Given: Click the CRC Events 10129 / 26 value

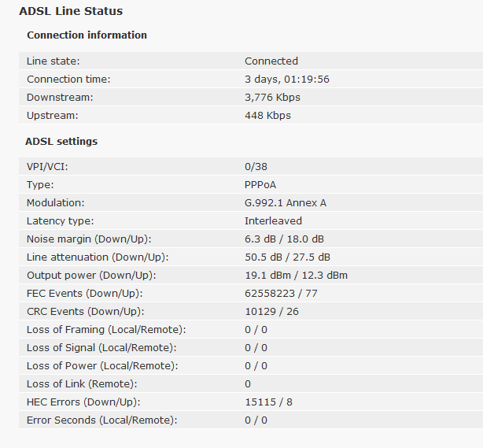Looking at the screenshot, I should (x=271, y=312).
